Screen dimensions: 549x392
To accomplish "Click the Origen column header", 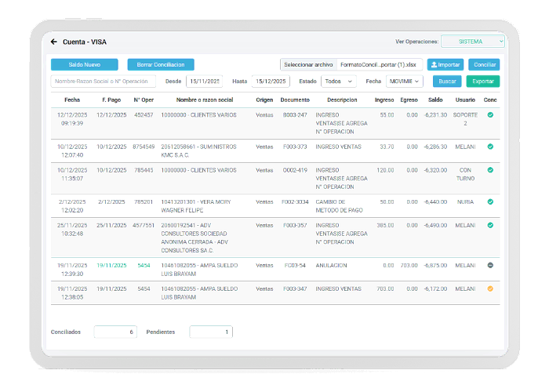I will click(x=264, y=100).
